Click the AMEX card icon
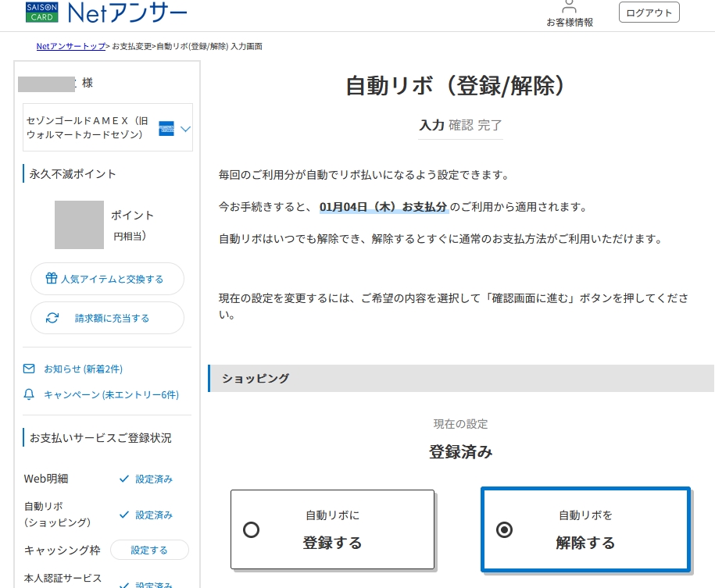Screen dimensions: 715x588 (166, 129)
